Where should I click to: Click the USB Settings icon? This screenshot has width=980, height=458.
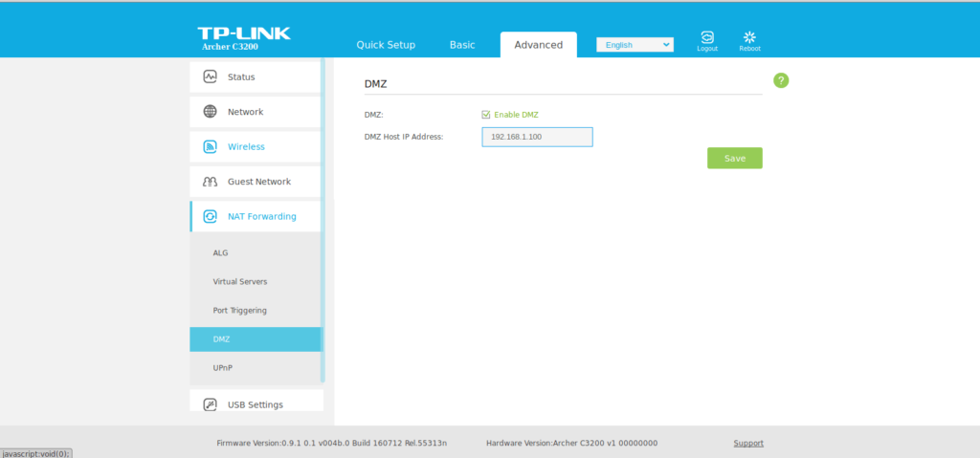pos(210,404)
